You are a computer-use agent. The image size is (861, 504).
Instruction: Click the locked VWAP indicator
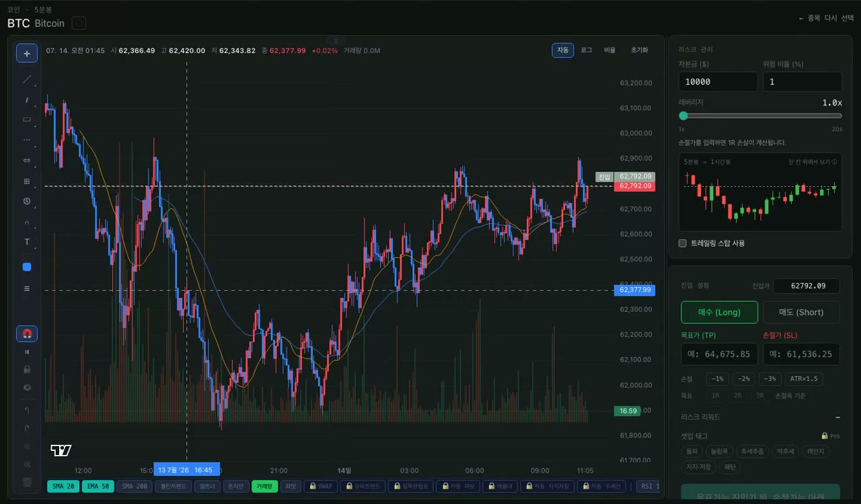coord(321,486)
